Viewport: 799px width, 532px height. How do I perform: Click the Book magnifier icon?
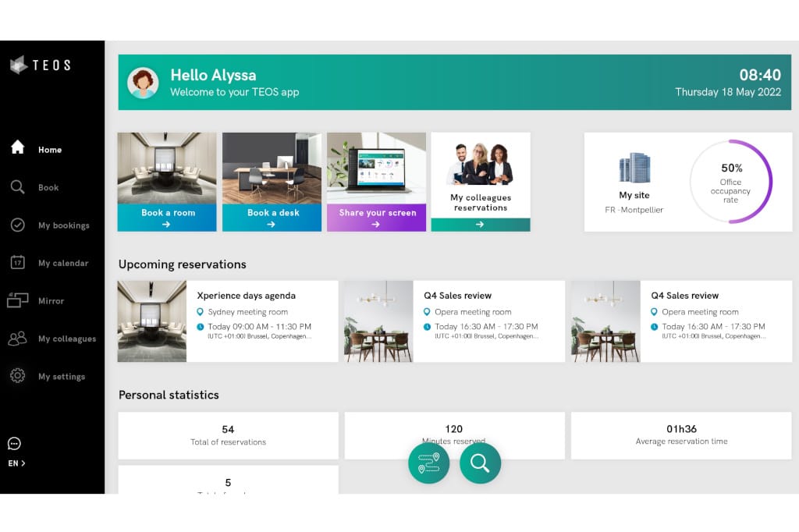[x=17, y=187]
